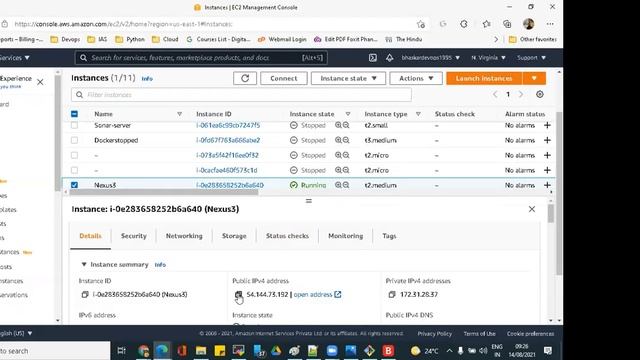This screenshot has height=360, width=640.
Task: Open Launch instances split arrow
Action: click(534, 78)
